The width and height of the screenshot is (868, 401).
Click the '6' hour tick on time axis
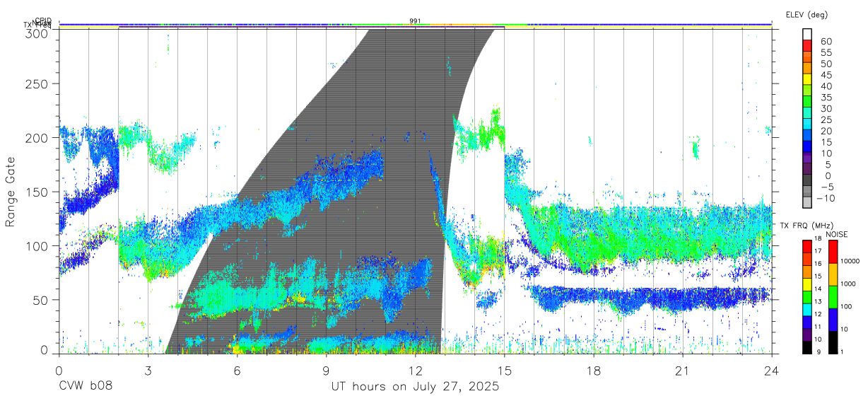237,371
